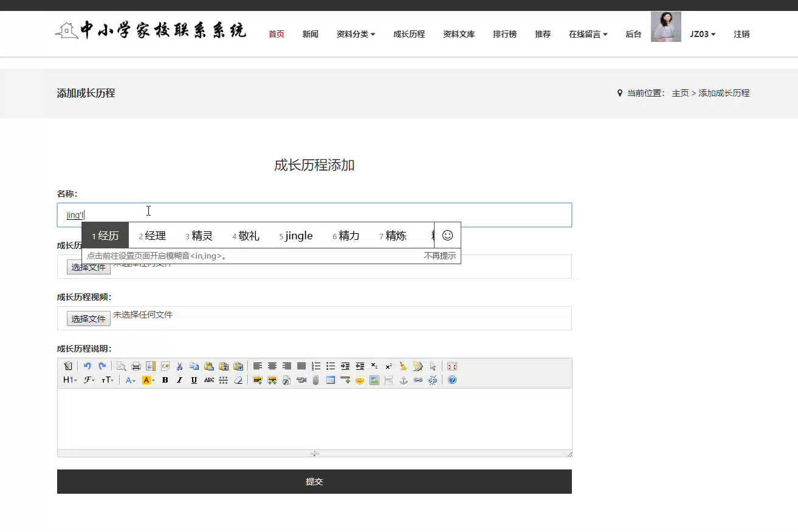
Task: Decrease indent in editor
Action: (x=360, y=366)
